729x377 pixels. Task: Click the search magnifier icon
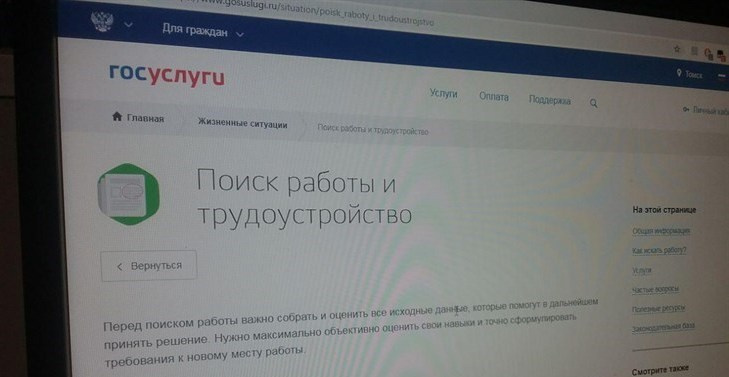(x=593, y=103)
